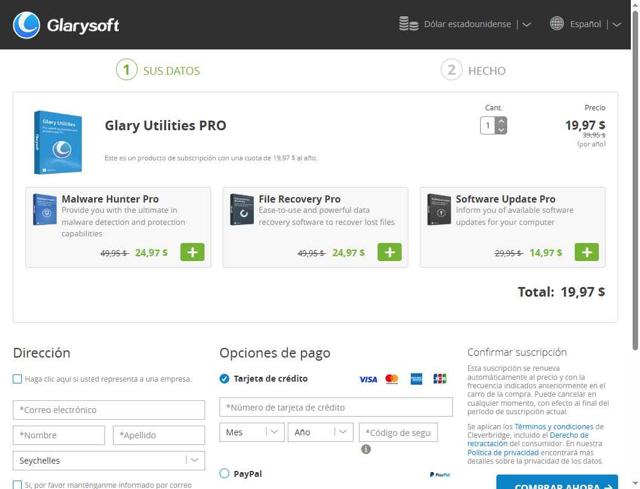Click the Correo electrónico field
The height and width of the screenshot is (489, 640).
click(109, 410)
